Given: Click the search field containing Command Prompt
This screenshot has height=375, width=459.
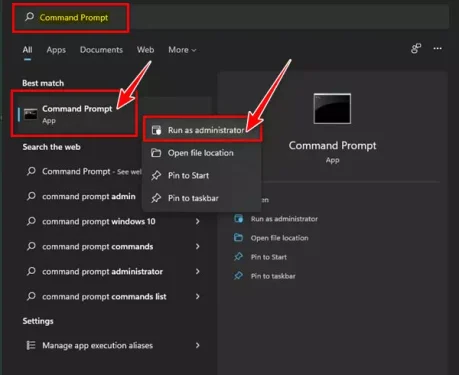Looking at the screenshot, I should (x=231, y=18).
